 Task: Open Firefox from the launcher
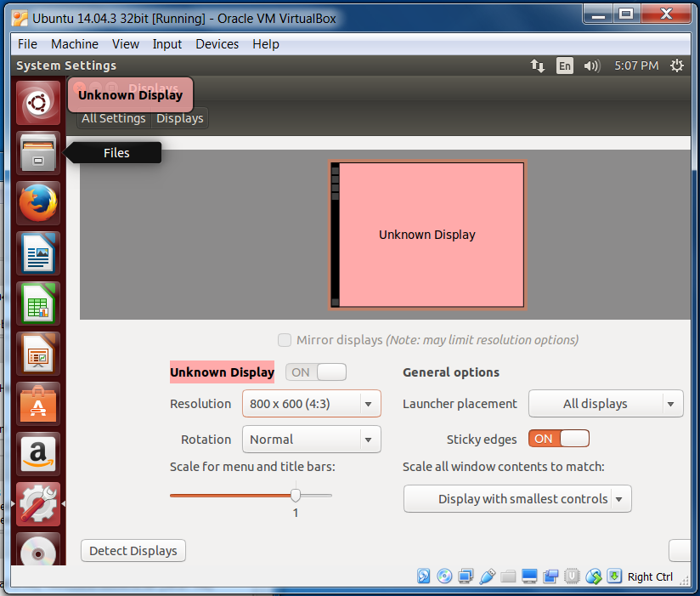pos(37,203)
